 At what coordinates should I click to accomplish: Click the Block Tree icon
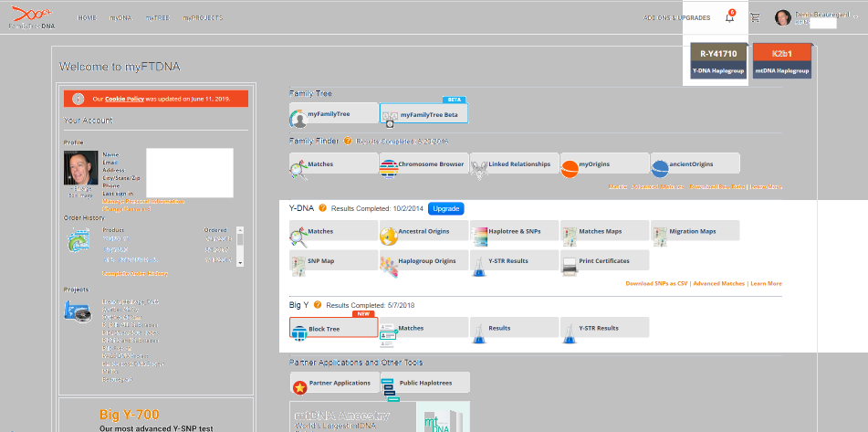point(299,333)
